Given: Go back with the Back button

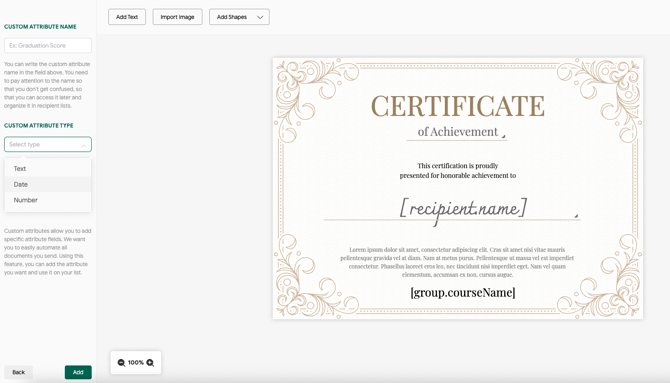Looking at the screenshot, I should 18,372.
